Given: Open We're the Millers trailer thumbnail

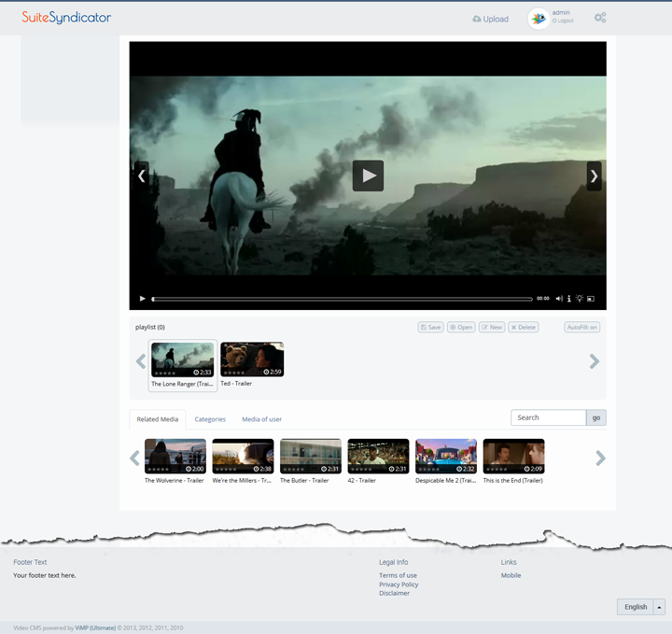Looking at the screenshot, I should pos(243,456).
